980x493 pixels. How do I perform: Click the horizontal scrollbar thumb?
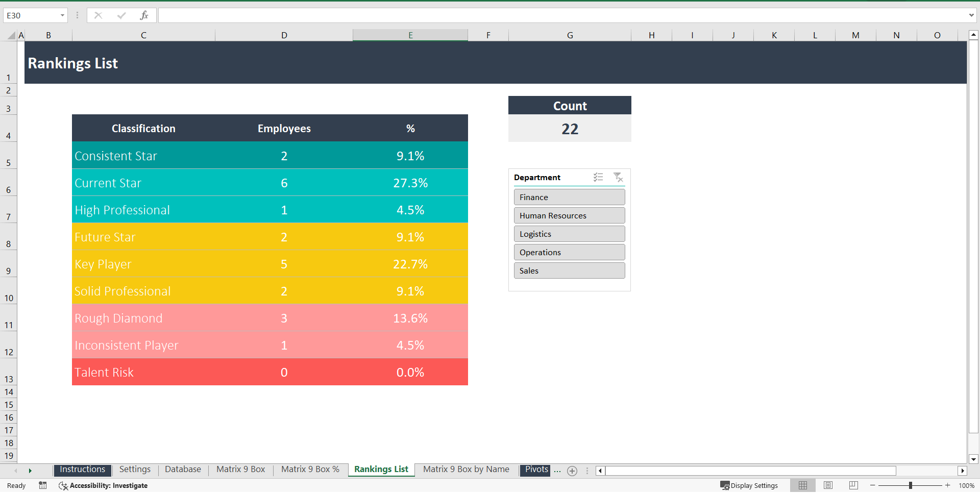[750, 471]
